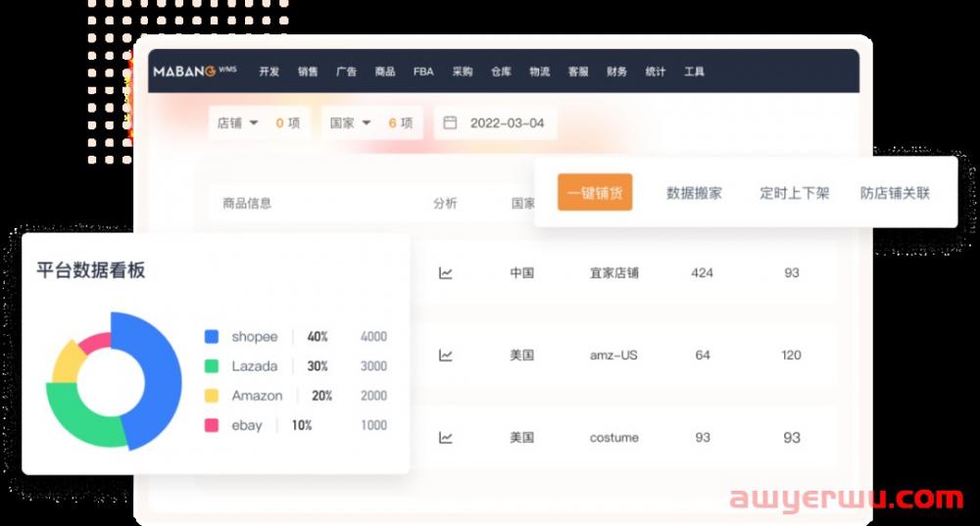980x526 pixels.
Task: Click the 424 value cell
Action: pyautogui.click(x=703, y=273)
